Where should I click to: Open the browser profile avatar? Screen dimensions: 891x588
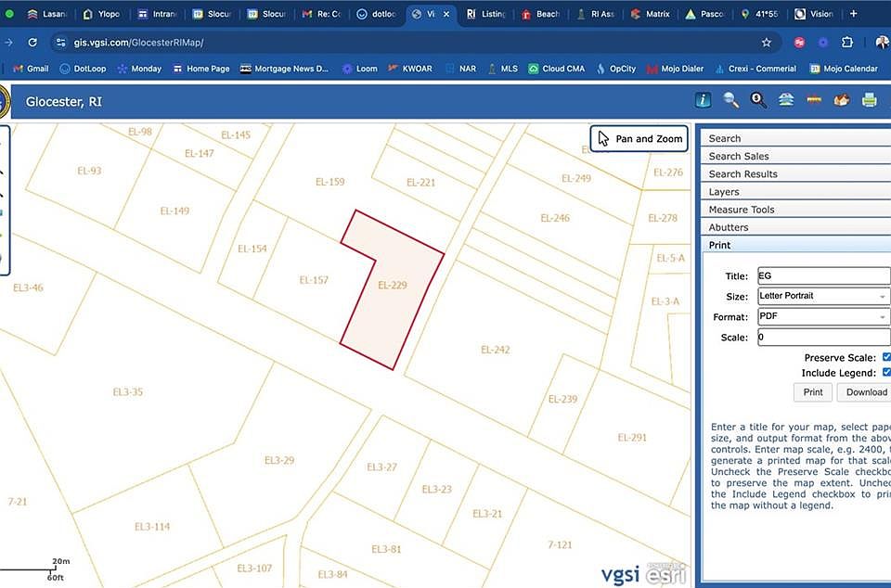[882, 43]
